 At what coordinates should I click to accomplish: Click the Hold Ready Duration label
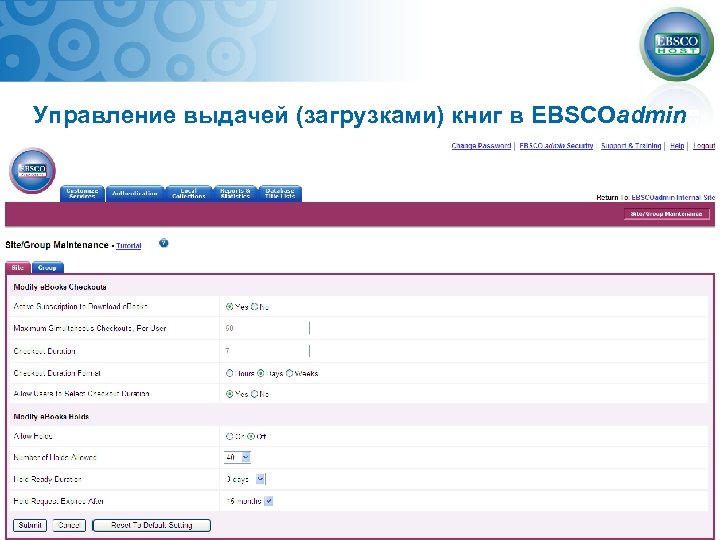(x=47, y=479)
